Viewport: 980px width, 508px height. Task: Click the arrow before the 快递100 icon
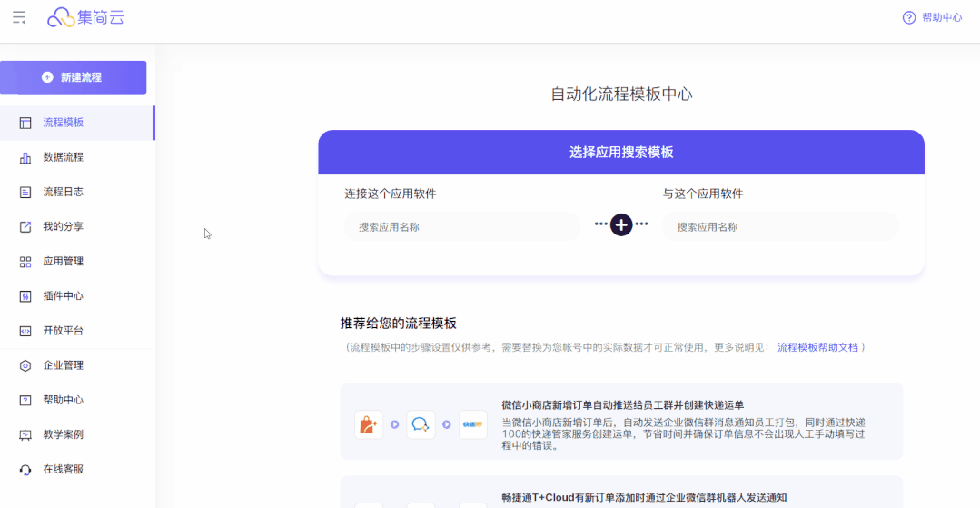[x=446, y=424]
